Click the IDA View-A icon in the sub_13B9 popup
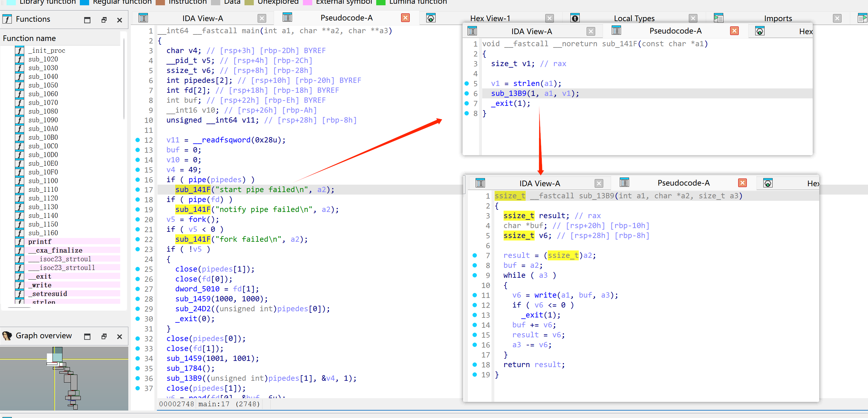Screen dimensions: 868x418 [x=480, y=183]
